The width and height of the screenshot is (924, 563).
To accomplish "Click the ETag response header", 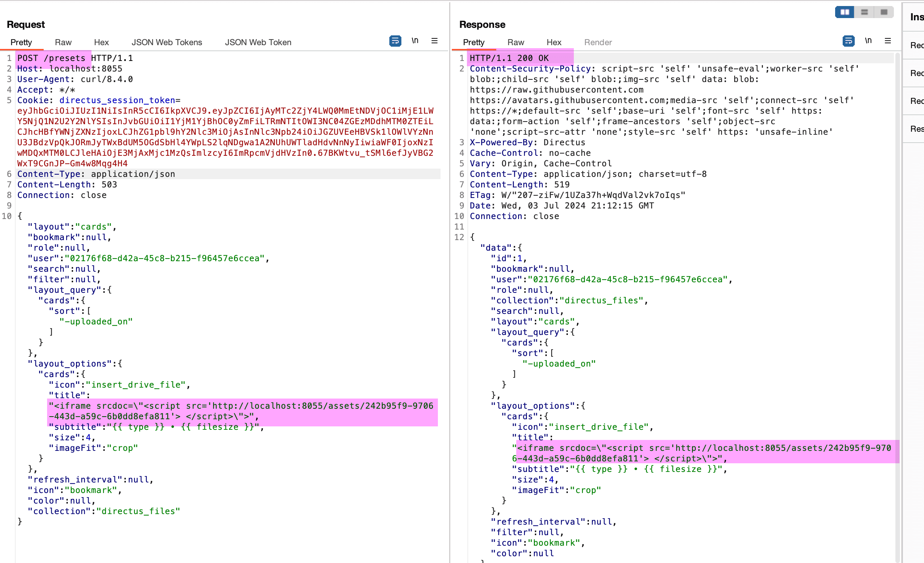I will pos(578,195).
